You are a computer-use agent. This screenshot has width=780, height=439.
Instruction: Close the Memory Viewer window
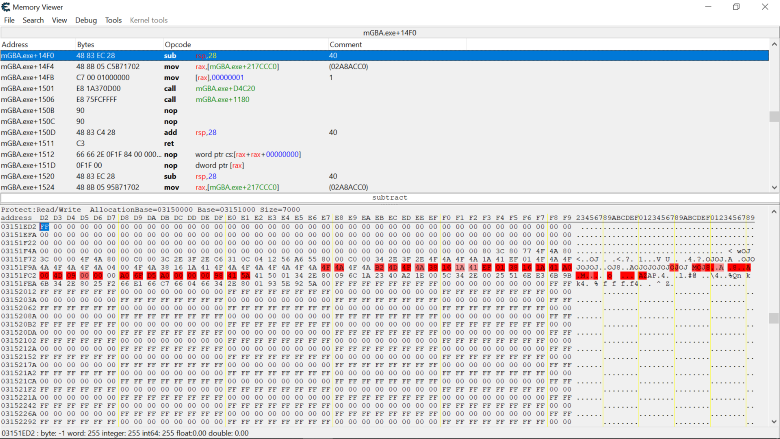pyautogui.click(x=765, y=7)
